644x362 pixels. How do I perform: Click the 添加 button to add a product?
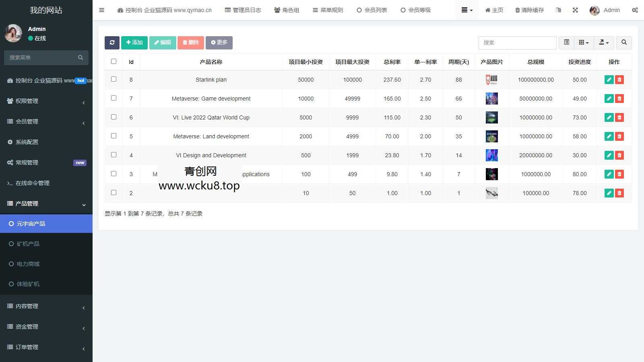point(134,42)
